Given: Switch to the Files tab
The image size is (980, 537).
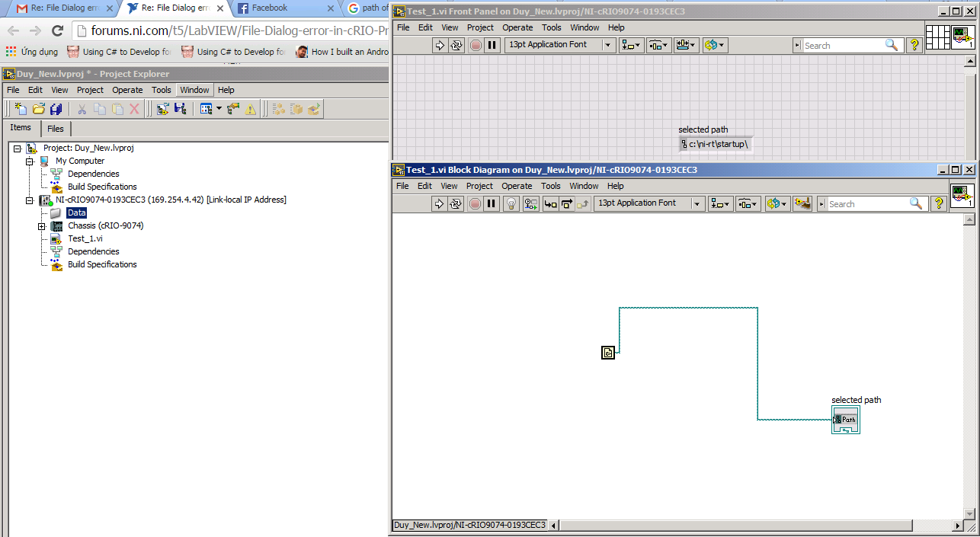Looking at the screenshot, I should 56,129.
